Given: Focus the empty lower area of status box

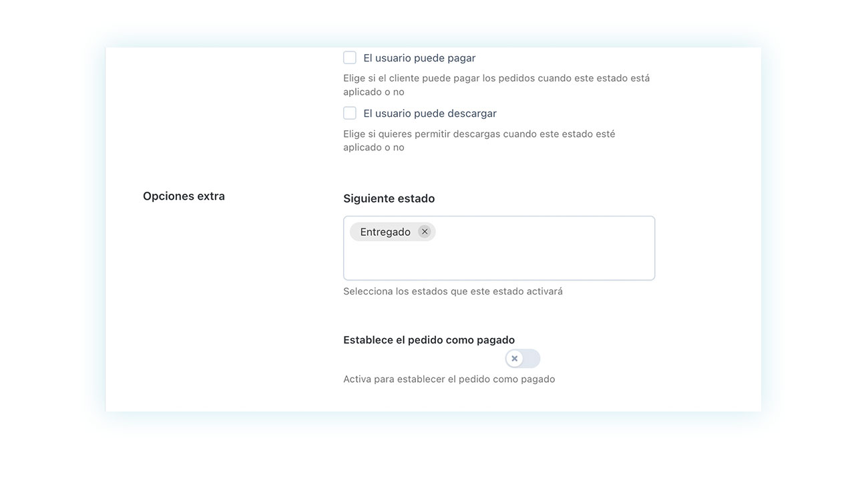Looking at the screenshot, I should click(x=499, y=262).
